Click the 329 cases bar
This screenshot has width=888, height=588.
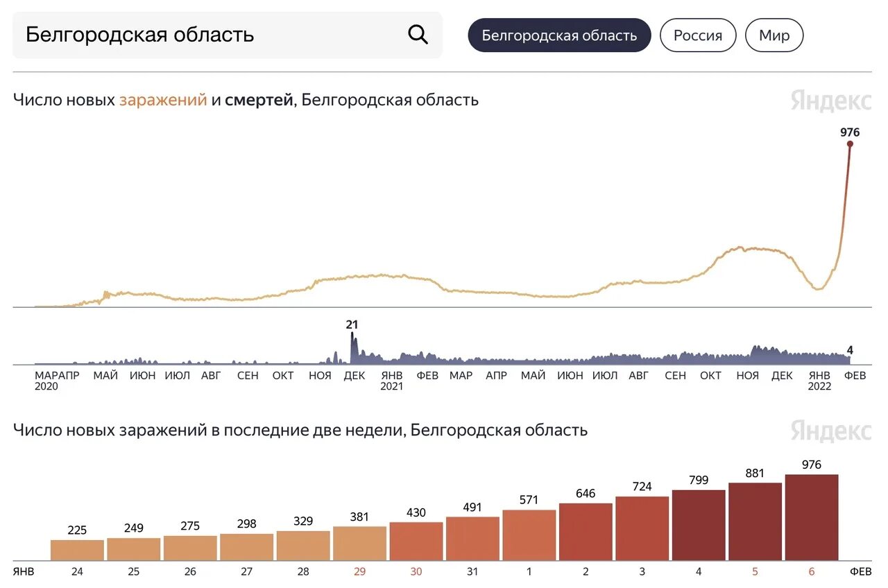click(x=303, y=546)
